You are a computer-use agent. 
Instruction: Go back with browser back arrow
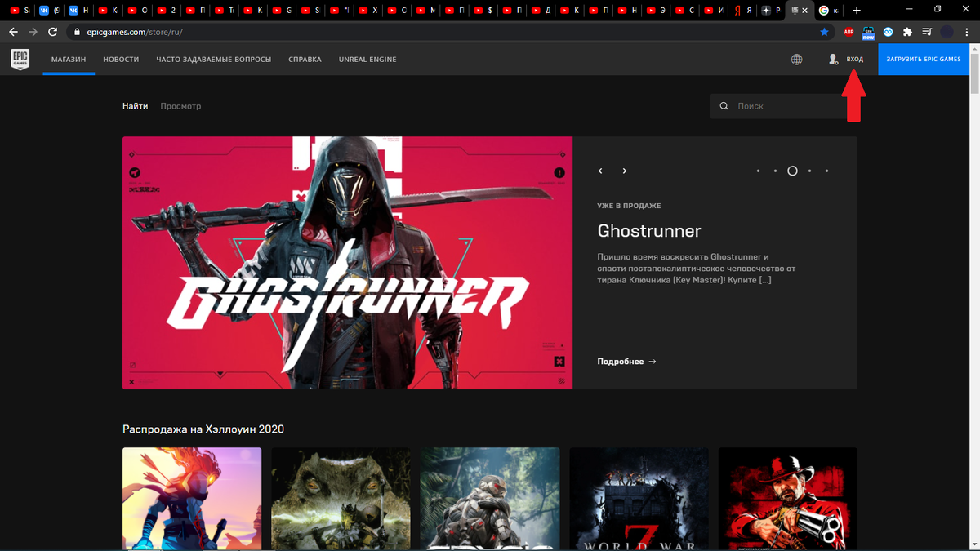point(13,32)
